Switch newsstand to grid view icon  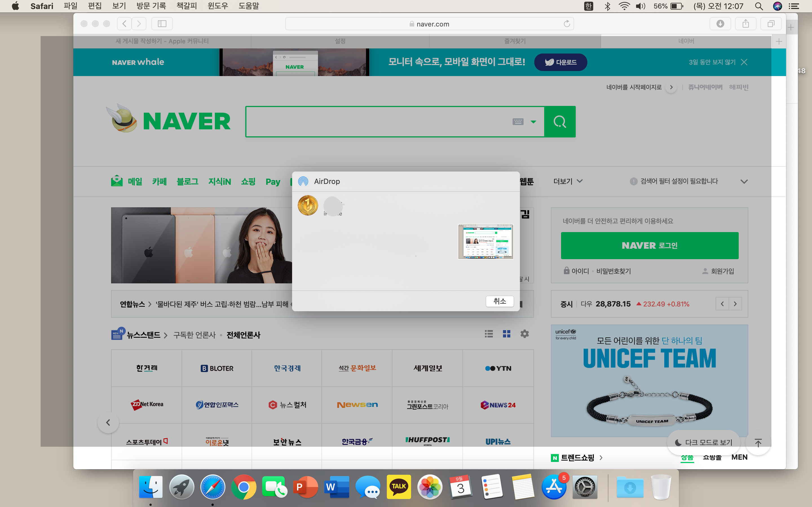click(x=506, y=334)
